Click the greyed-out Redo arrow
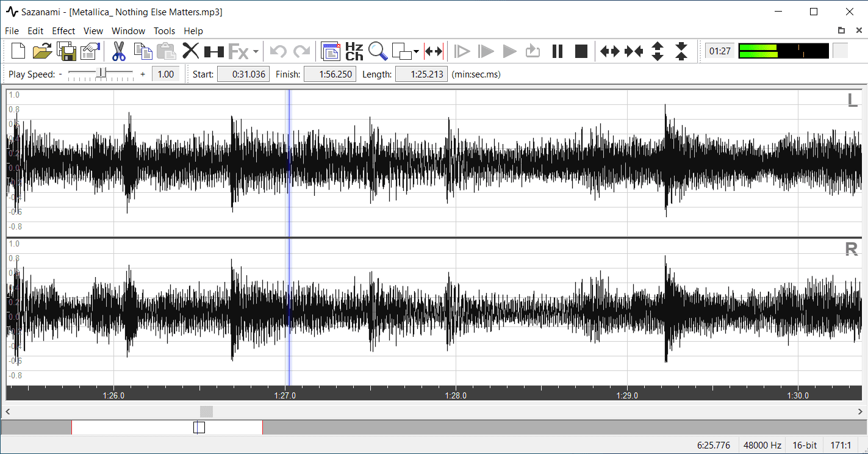This screenshot has width=868, height=454. pos(301,51)
